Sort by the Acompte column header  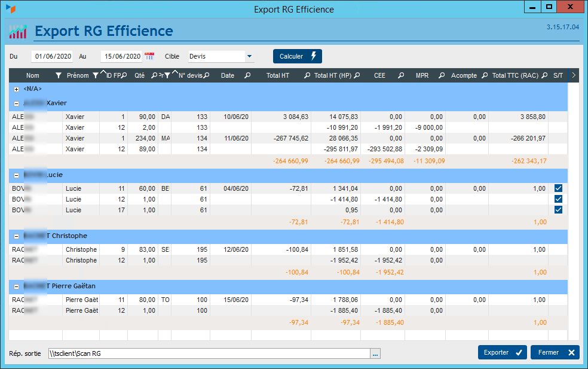(464, 75)
